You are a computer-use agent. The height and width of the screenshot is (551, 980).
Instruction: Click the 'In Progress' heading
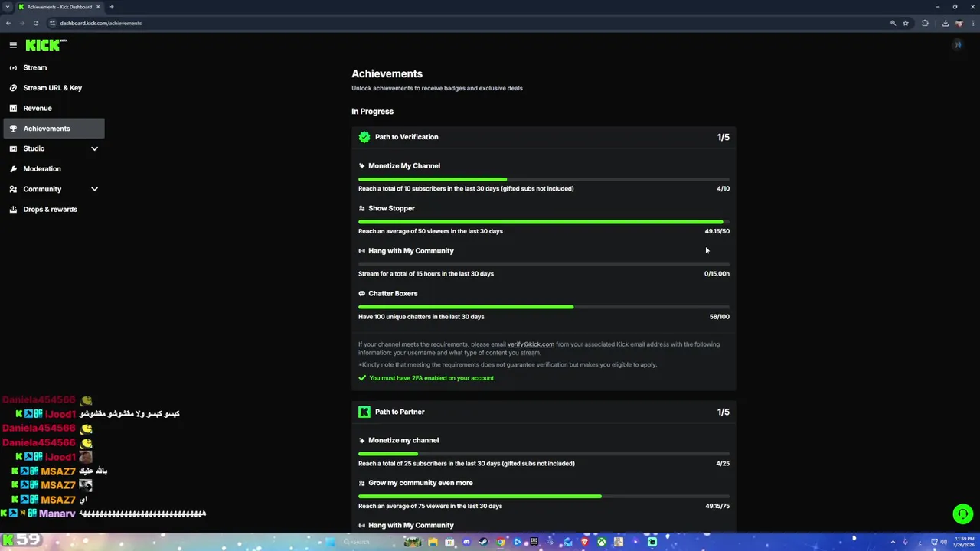pos(372,112)
